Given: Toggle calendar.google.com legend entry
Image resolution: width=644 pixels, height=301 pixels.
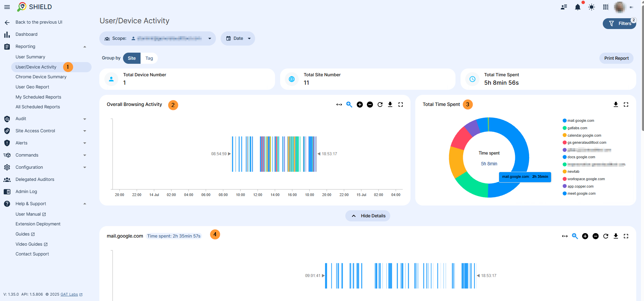Looking at the screenshot, I should click(x=582, y=136).
